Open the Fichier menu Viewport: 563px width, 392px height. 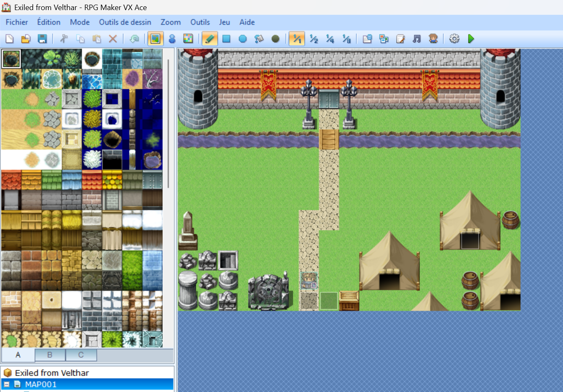pyautogui.click(x=17, y=22)
